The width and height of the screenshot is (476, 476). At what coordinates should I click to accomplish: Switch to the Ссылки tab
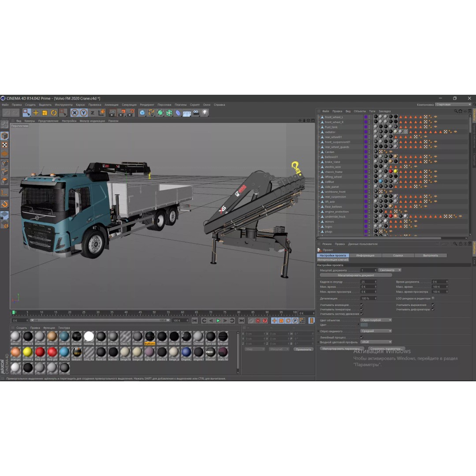pos(398,255)
